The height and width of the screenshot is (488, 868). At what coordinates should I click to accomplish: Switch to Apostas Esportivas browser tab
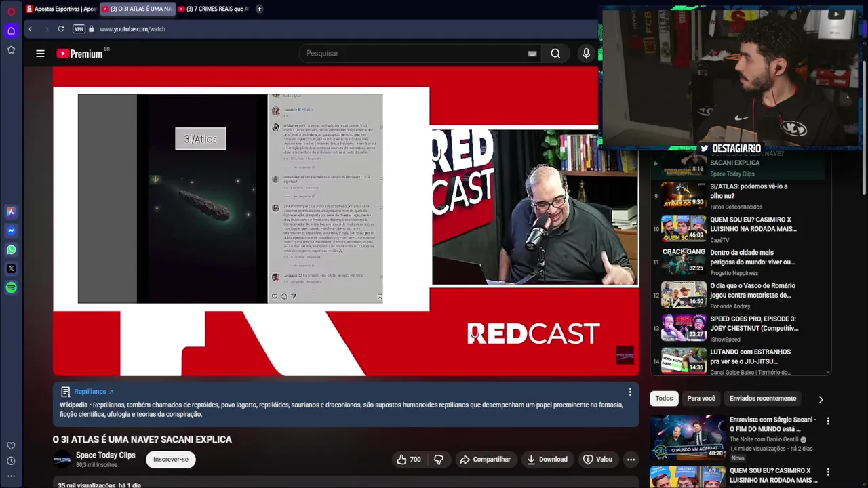click(x=61, y=9)
